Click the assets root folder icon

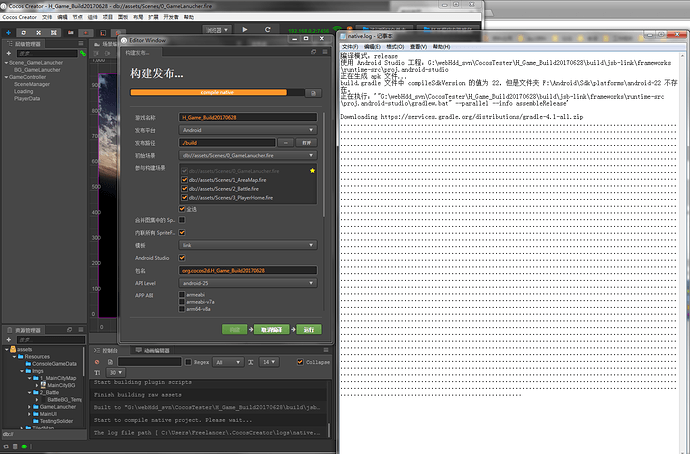pyautogui.click(x=13, y=349)
